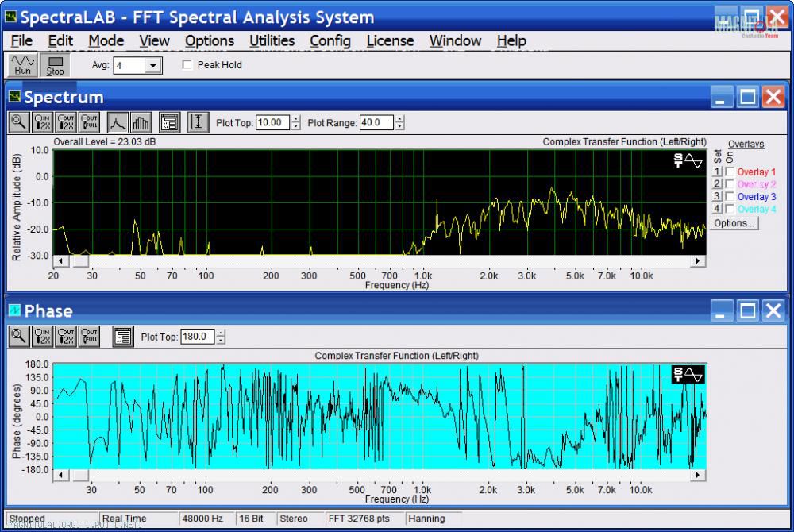Zoom out full on the Phase plot
The image size is (794, 532).
(x=90, y=336)
